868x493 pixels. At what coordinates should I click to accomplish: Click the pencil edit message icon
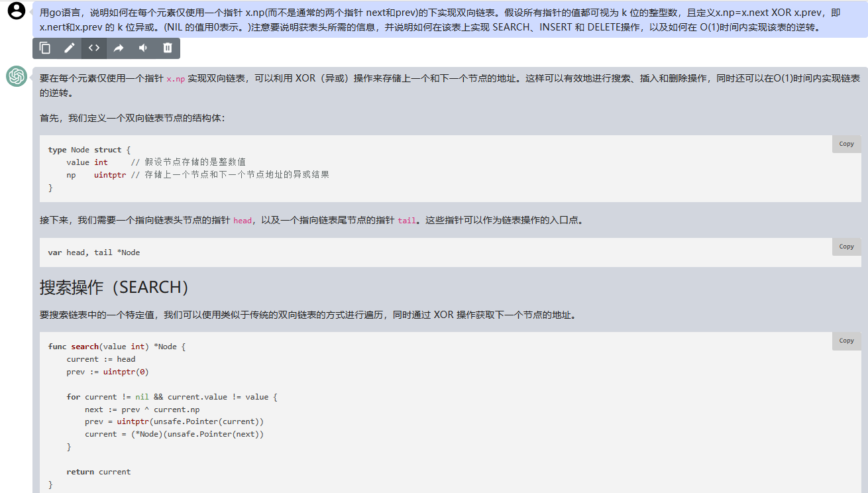pos(70,48)
